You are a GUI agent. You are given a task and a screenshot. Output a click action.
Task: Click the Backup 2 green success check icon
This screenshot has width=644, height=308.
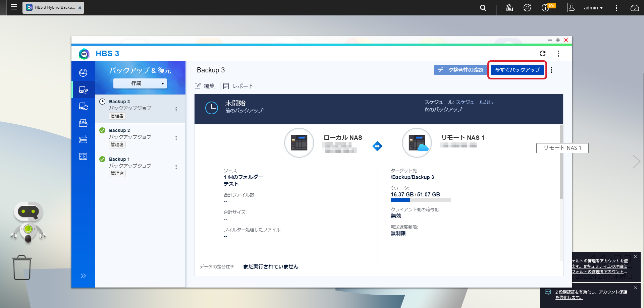pyautogui.click(x=102, y=130)
